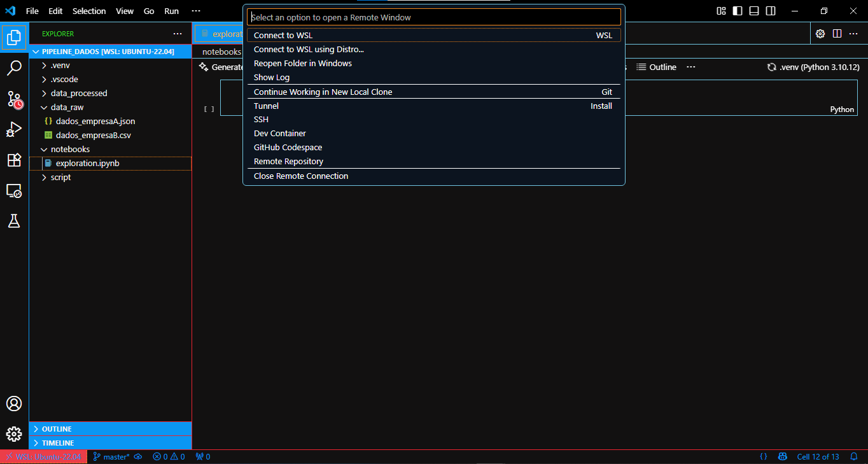Click the Generate button in notebook toolbar

click(221, 67)
